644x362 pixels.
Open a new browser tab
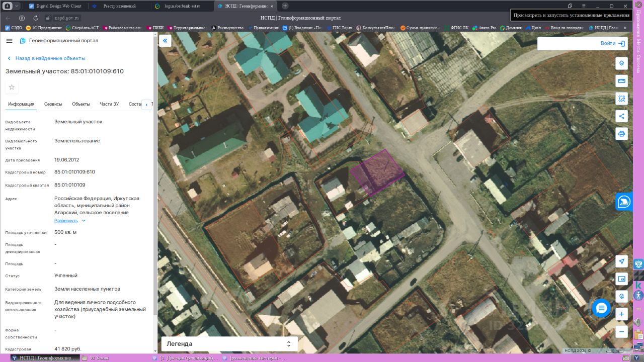[285, 6]
